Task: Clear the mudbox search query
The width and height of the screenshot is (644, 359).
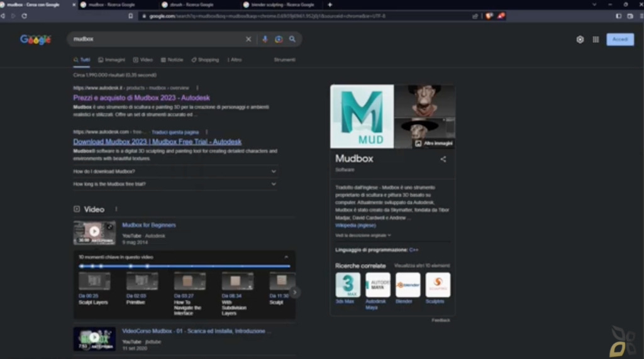Action: tap(248, 39)
